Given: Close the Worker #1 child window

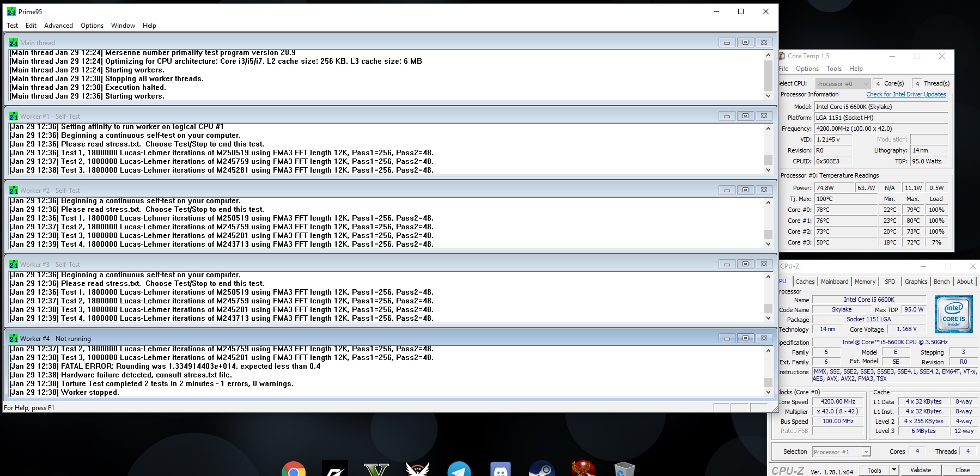Looking at the screenshot, I should [764, 116].
